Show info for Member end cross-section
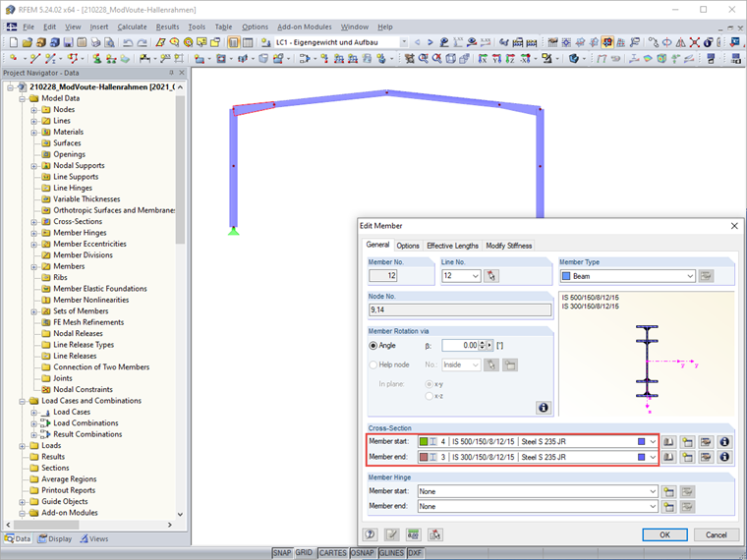Screen dimensions: 747x560 click(x=724, y=457)
